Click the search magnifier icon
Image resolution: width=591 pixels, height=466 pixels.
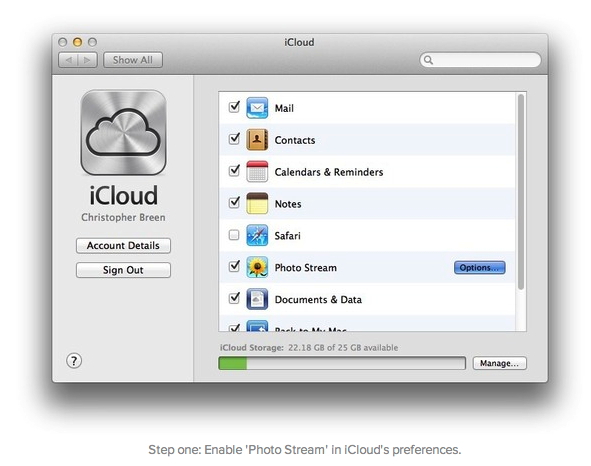[428, 60]
